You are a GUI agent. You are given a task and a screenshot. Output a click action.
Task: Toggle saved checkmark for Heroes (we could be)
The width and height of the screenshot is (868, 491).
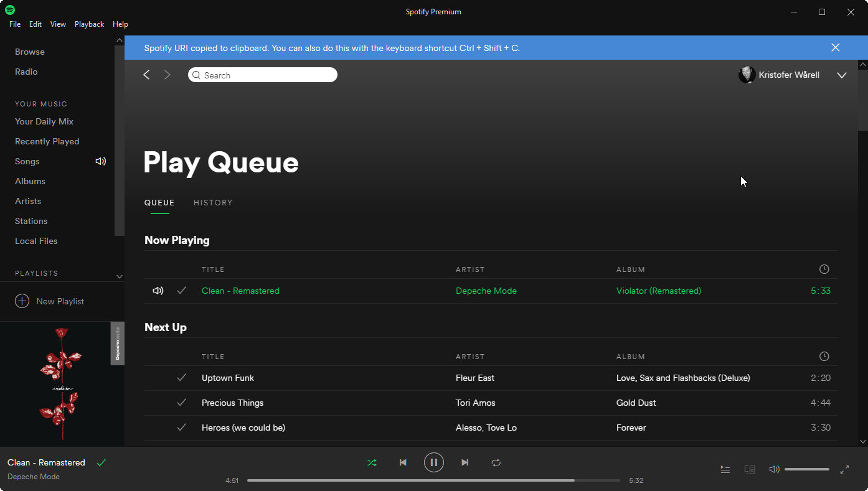pos(181,428)
